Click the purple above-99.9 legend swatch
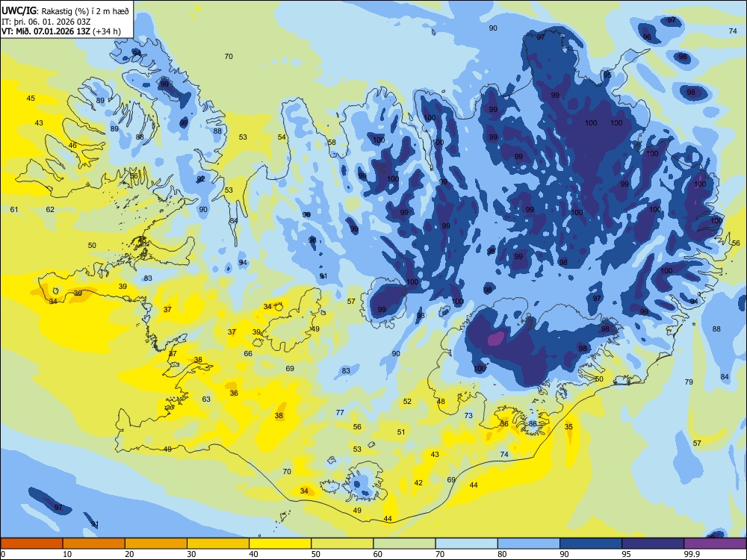 pos(715,544)
